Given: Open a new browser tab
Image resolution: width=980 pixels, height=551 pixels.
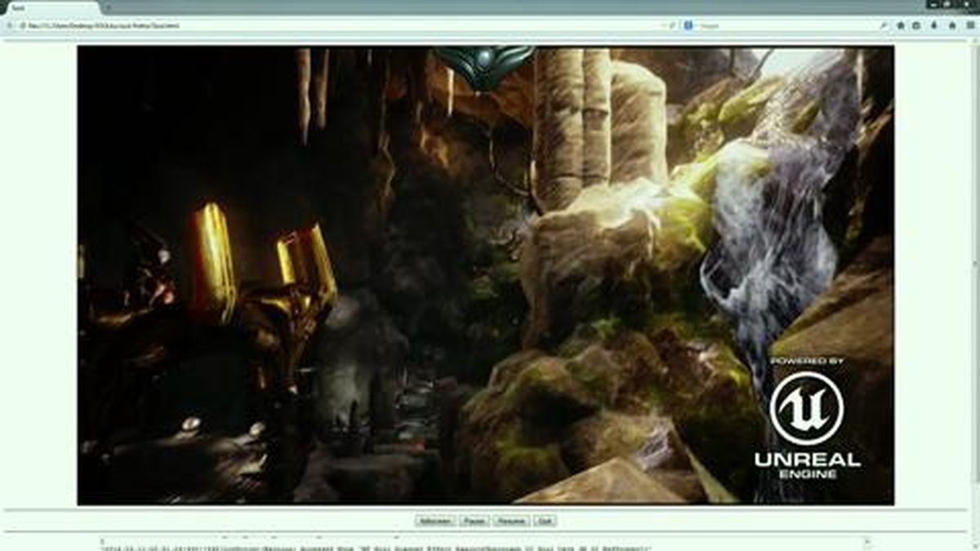Looking at the screenshot, I should (106, 5).
